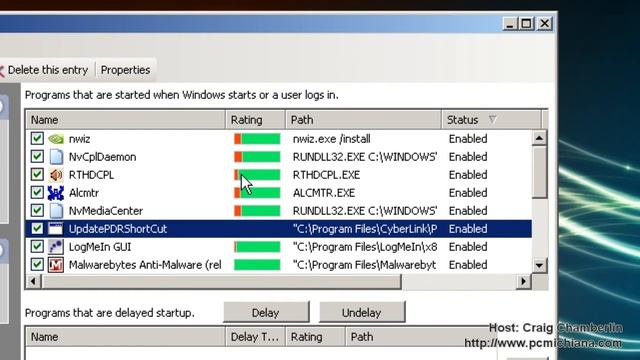Image resolution: width=640 pixels, height=360 pixels.
Task: Select the "NvMediaCenter" entry name
Action: [106, 211]
